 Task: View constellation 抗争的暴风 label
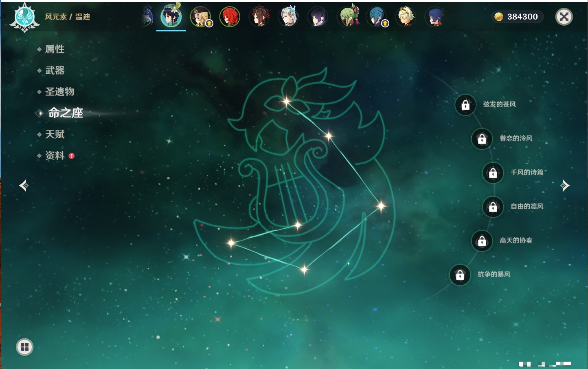tap(494, 274)
